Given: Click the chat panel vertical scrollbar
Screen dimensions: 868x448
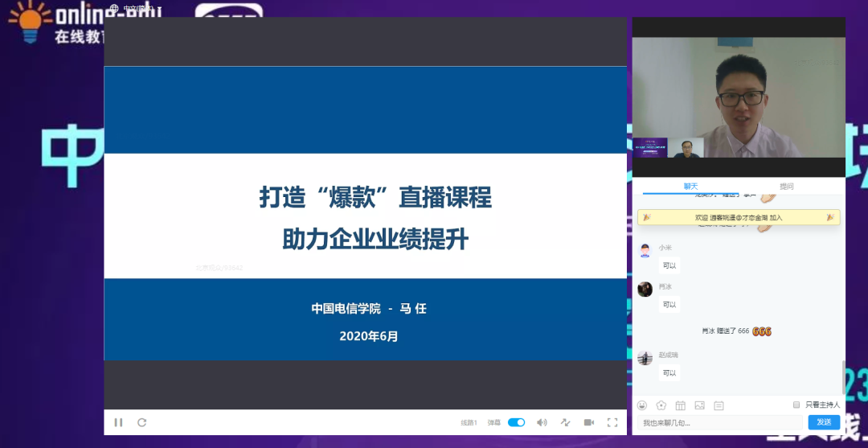Looking at the screenshot, I should click(x=842, y=376).
